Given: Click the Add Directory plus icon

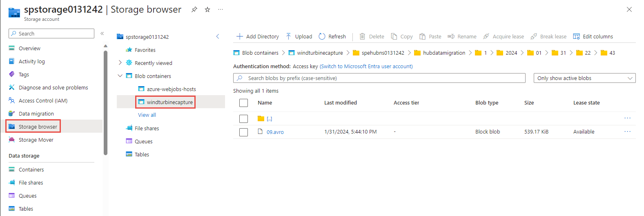Looking at the screenshot, I should coord(240,36).
